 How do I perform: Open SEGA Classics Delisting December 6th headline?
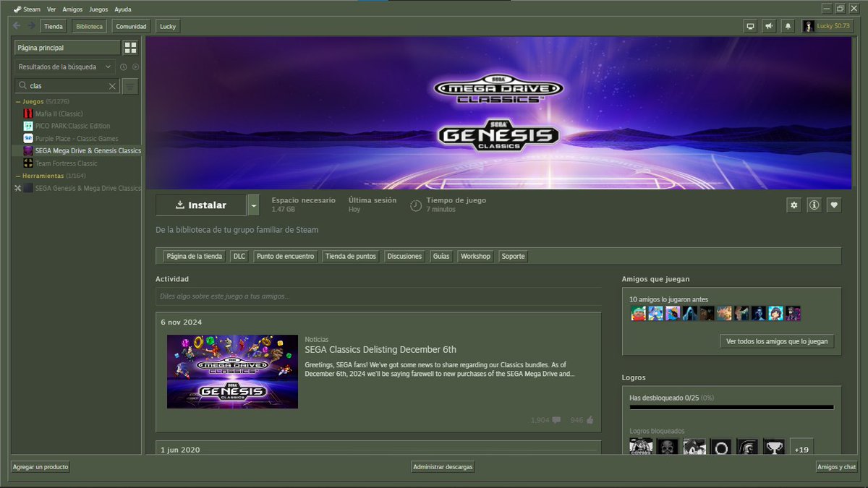pyautogui.click(x=380, y=350)
